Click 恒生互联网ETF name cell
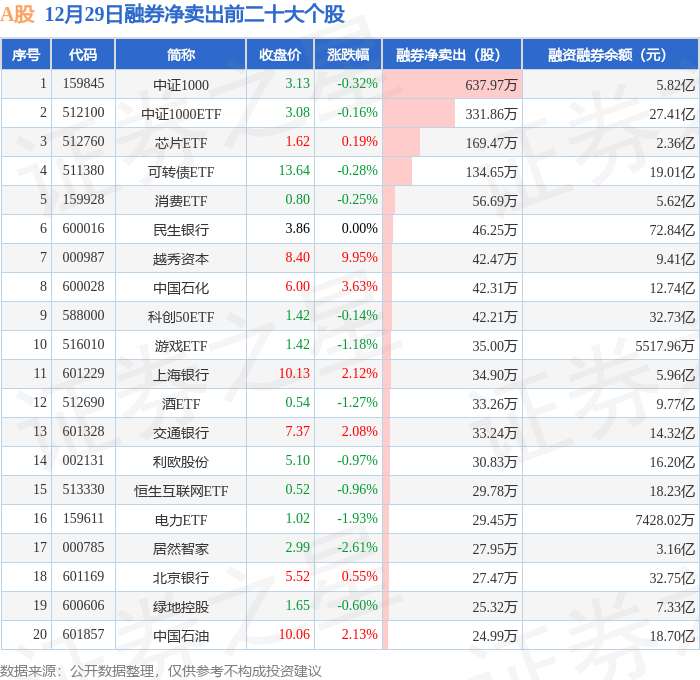The width and height of the screenshot is (700, 680). 181,491
